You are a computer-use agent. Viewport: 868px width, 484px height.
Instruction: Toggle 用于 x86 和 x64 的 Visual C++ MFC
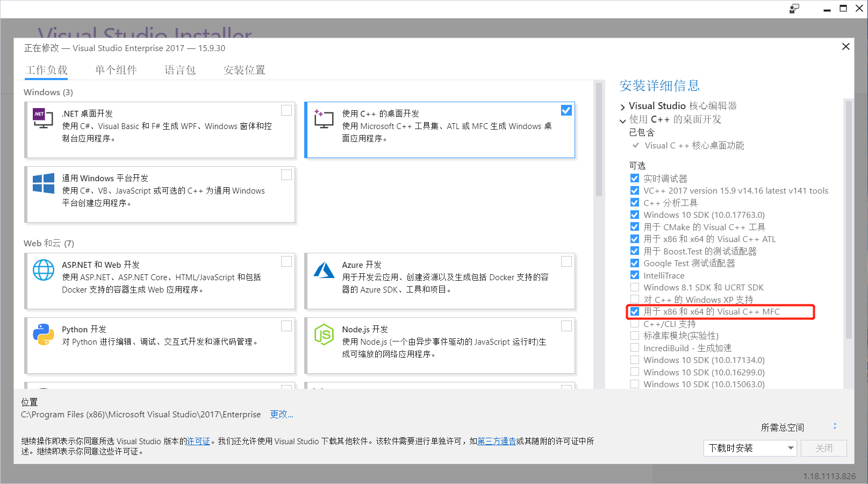[635, 311]
